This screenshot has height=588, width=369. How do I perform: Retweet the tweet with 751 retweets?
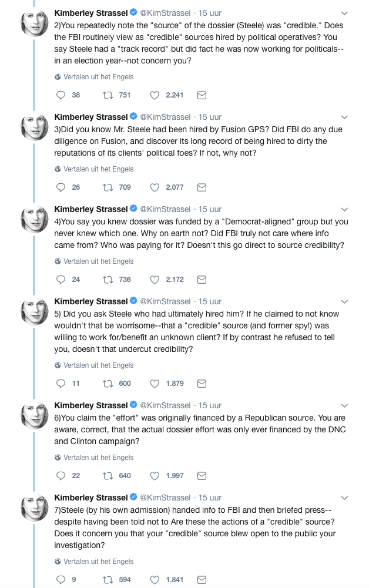click(108, 95)
